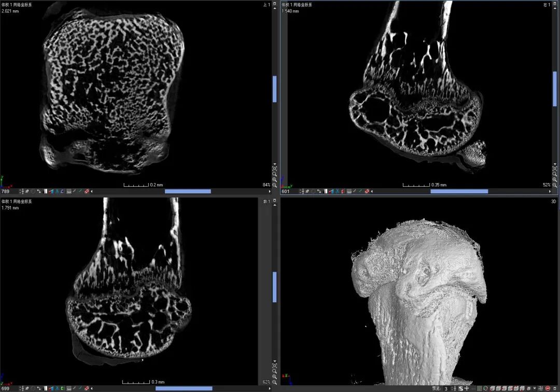Fit the top-left slice view to window

(274, 168)
